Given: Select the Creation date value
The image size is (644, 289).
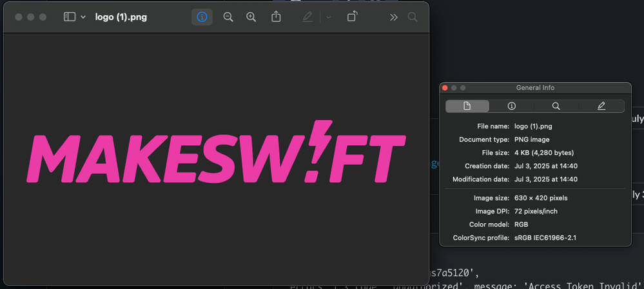Looking at the screenshot, I should tap(546, 166).
